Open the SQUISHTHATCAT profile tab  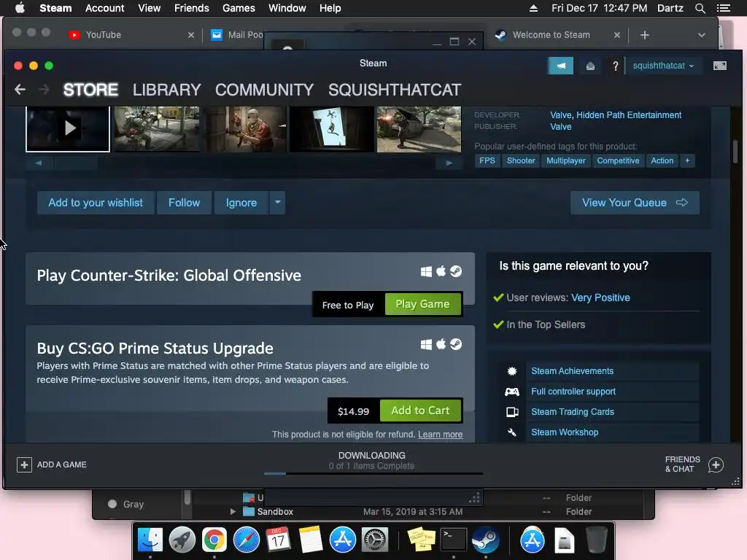tap(395, 90)
